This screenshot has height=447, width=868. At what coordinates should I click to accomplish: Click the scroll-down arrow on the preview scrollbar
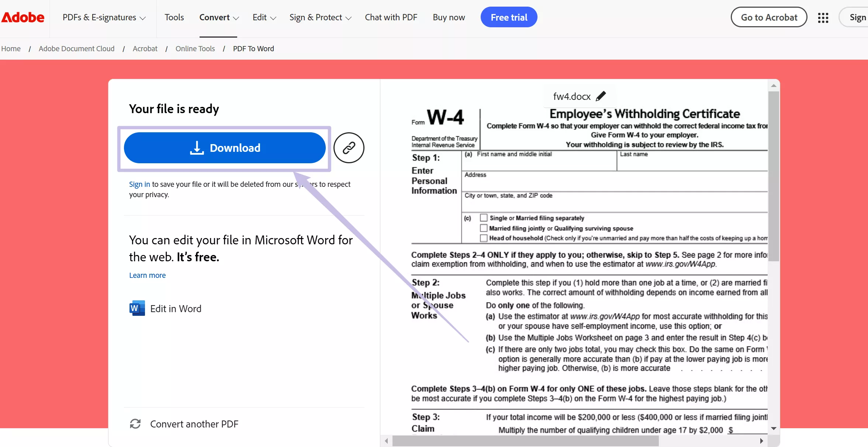[774, 428]
